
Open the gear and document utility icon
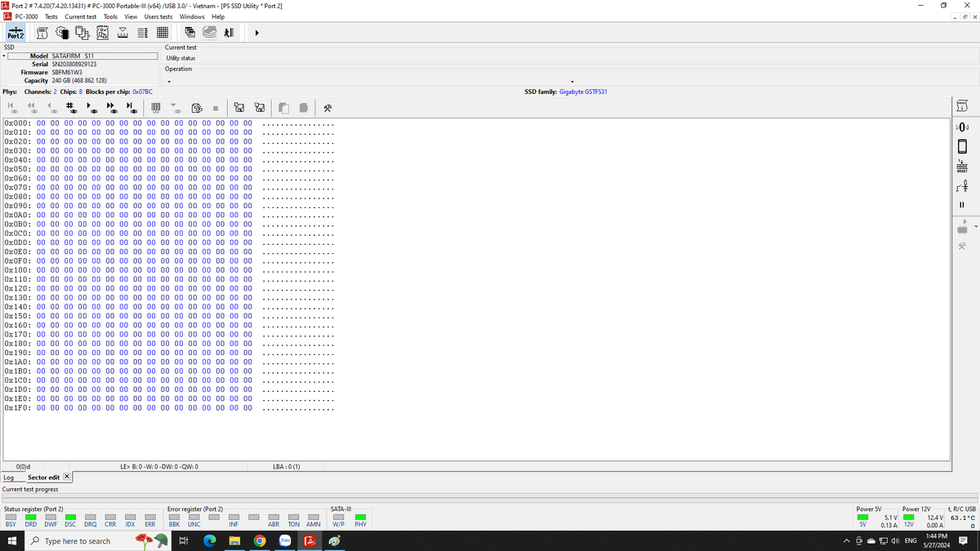pyautogui.click(x=63, y=33)
